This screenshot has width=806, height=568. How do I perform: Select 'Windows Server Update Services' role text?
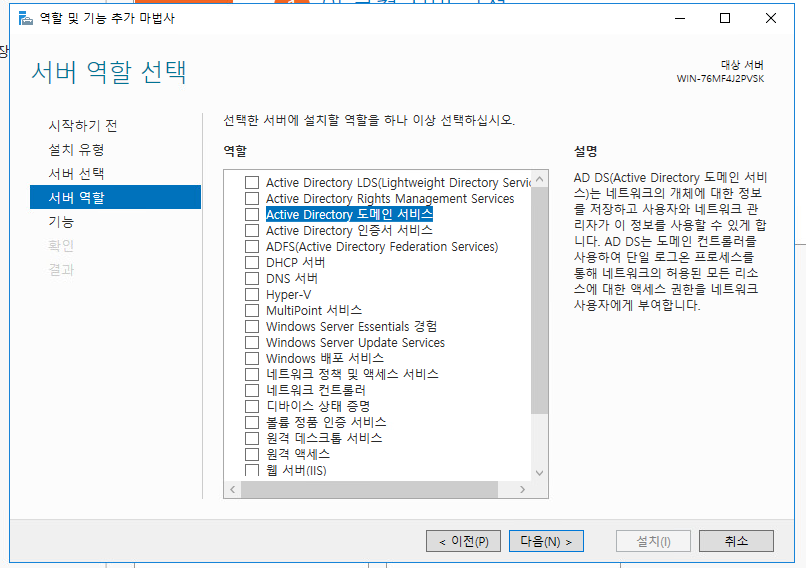(x=355, y=342)
